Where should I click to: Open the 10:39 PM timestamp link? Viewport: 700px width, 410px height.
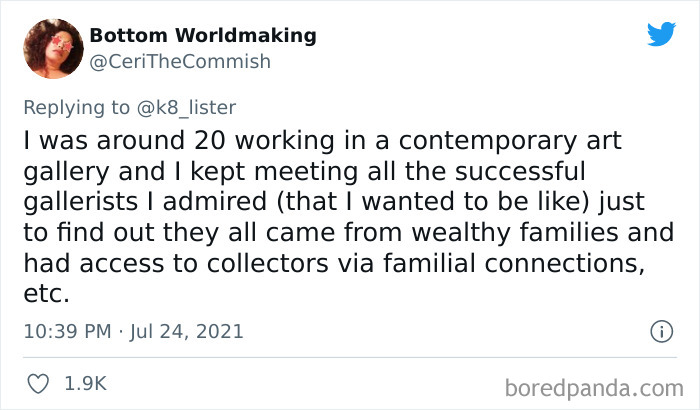tap(67, 331)
